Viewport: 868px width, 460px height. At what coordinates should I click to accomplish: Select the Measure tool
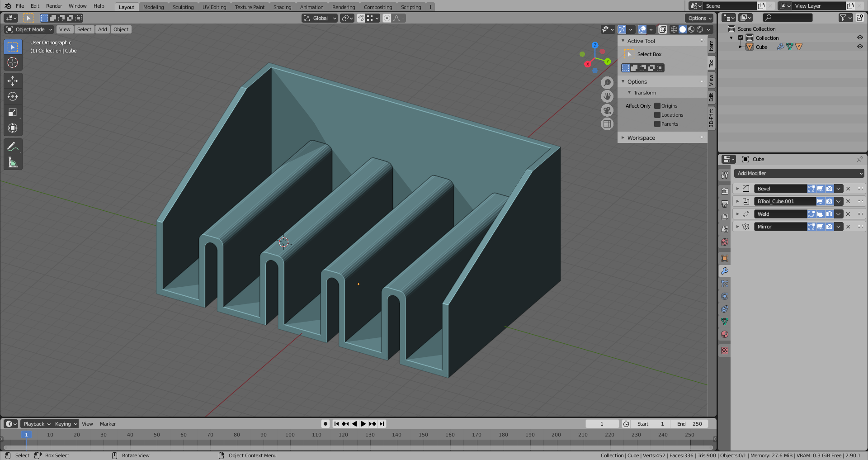pos(13,162)
